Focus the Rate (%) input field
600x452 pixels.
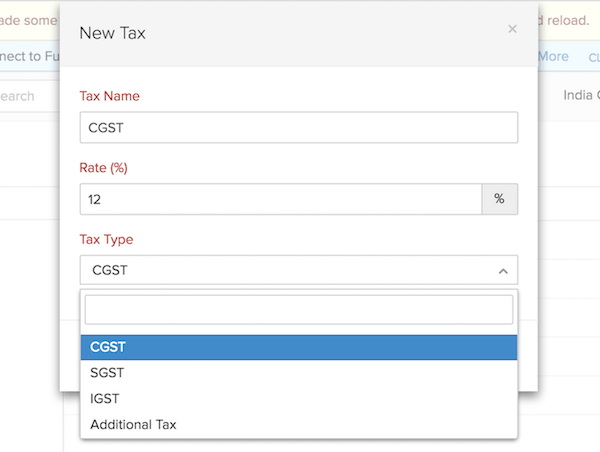(x=280, y=199)
